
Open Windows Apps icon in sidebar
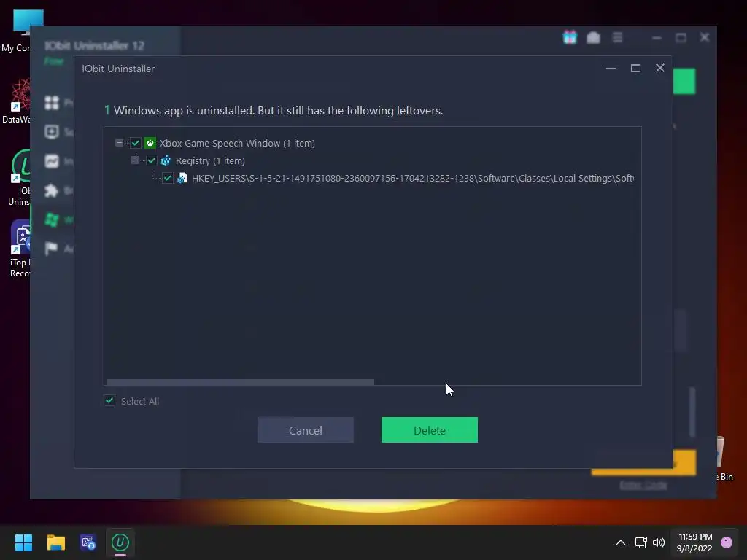[52, 219]
